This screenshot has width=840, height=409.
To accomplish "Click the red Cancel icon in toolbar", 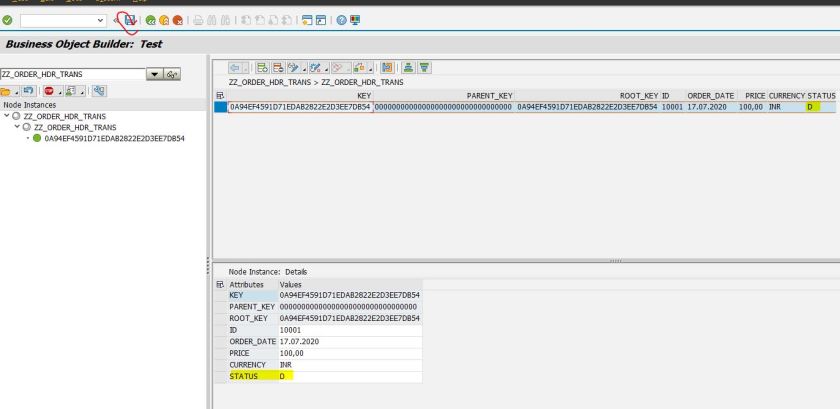I will coord(178,20).
